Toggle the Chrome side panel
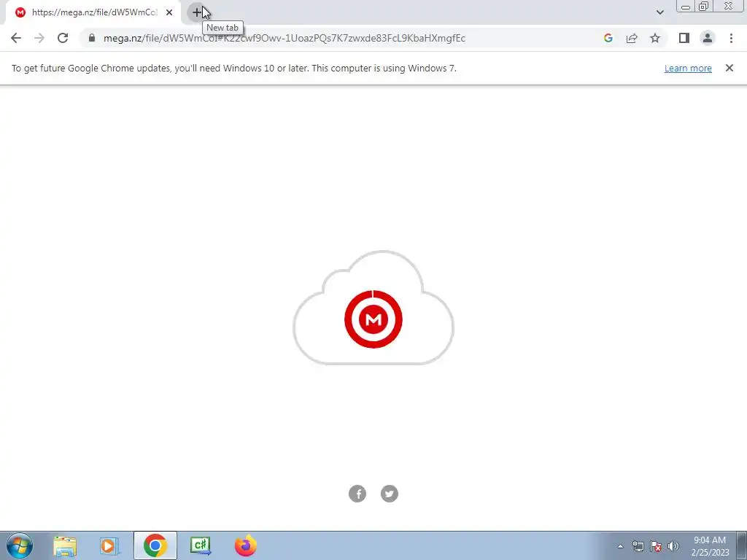The width and height of the screenshot is (747, 560). tap(684, 38)
